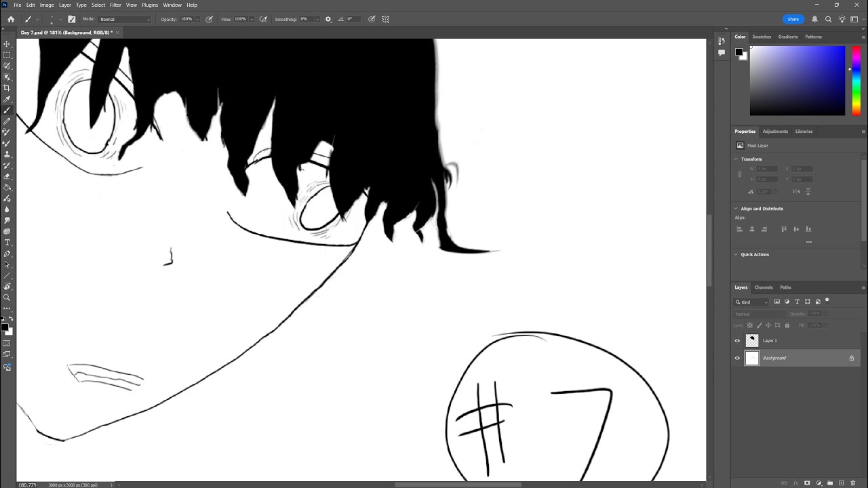Click the Add layer style fx icon
Screen dimensions: 868x488
pyautogui.click(x=796, y=483)
